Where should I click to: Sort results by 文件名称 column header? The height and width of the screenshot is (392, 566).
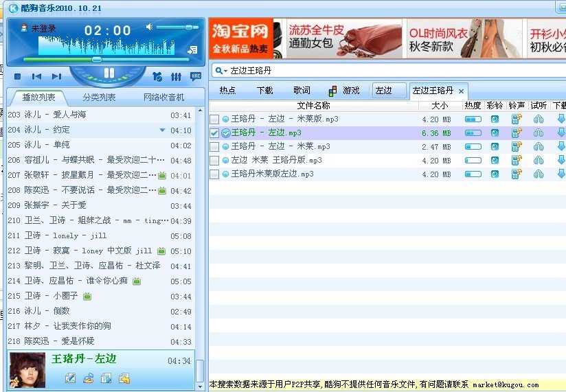coord(314,106)
